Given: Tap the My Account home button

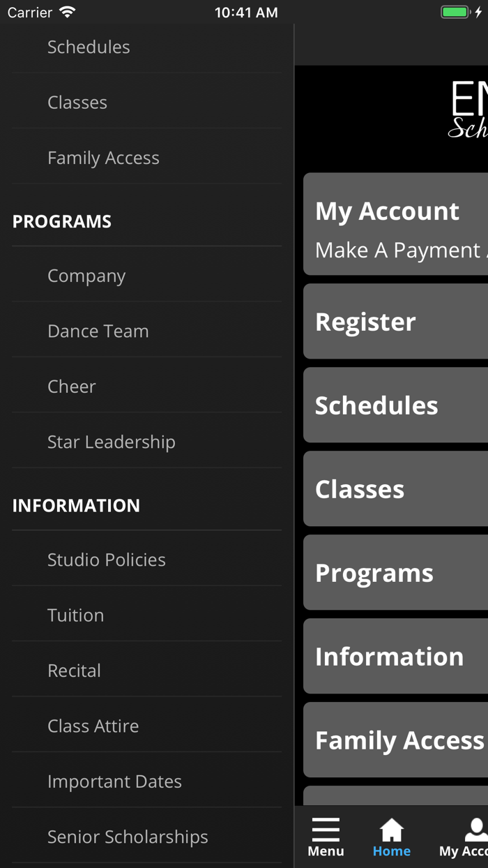Looking at the screenshot, I should click(x=396, y=224).
